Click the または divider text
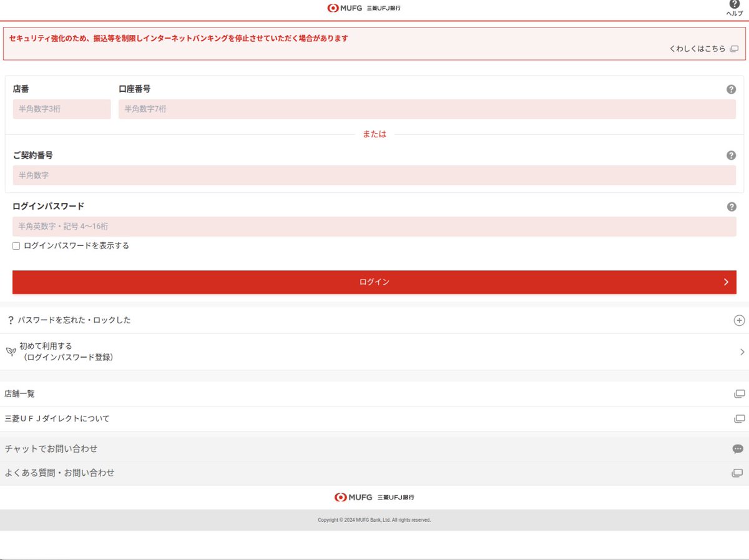 (374, 134)
